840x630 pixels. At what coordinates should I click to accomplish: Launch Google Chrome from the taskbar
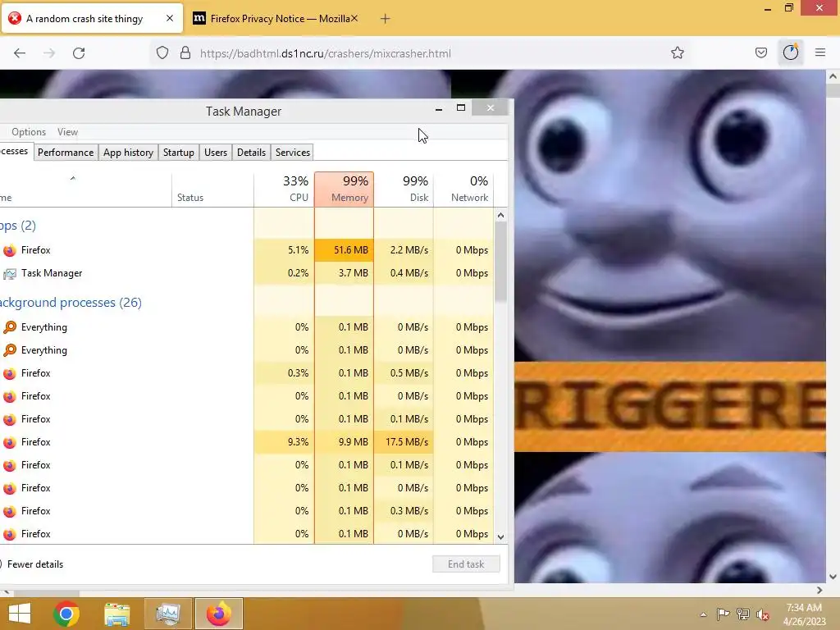pyautogui.click(x=66, y=614)
